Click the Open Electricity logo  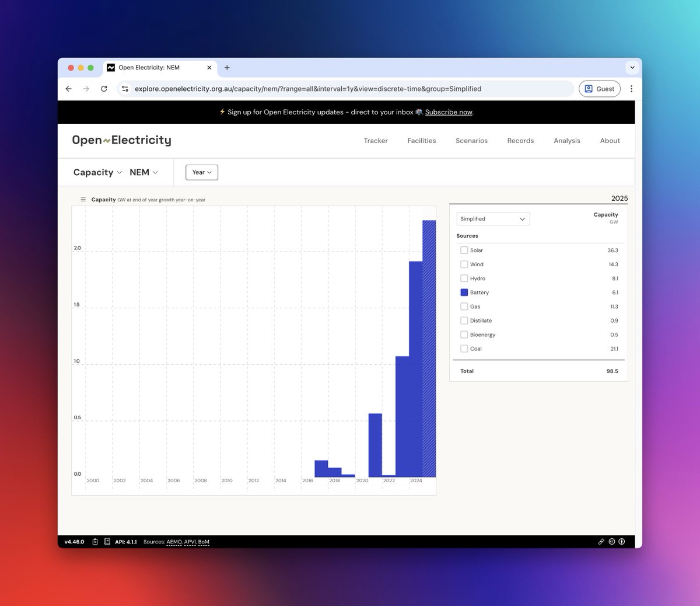point(121,140)
